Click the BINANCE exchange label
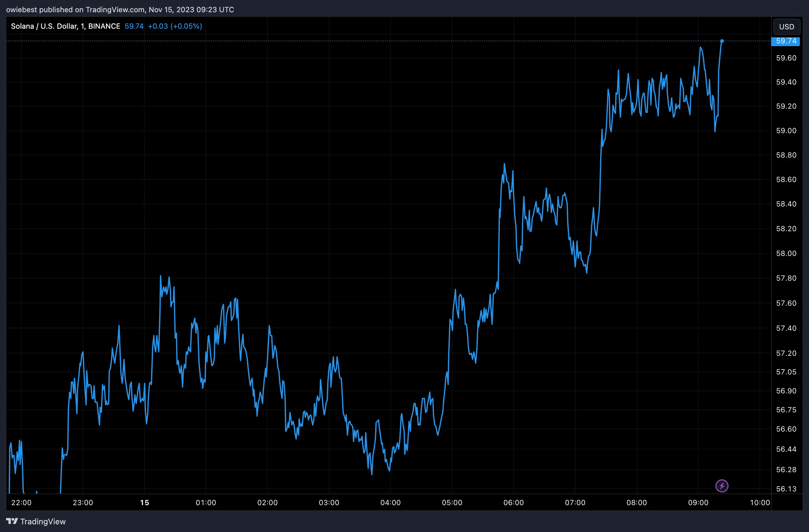 104,26
